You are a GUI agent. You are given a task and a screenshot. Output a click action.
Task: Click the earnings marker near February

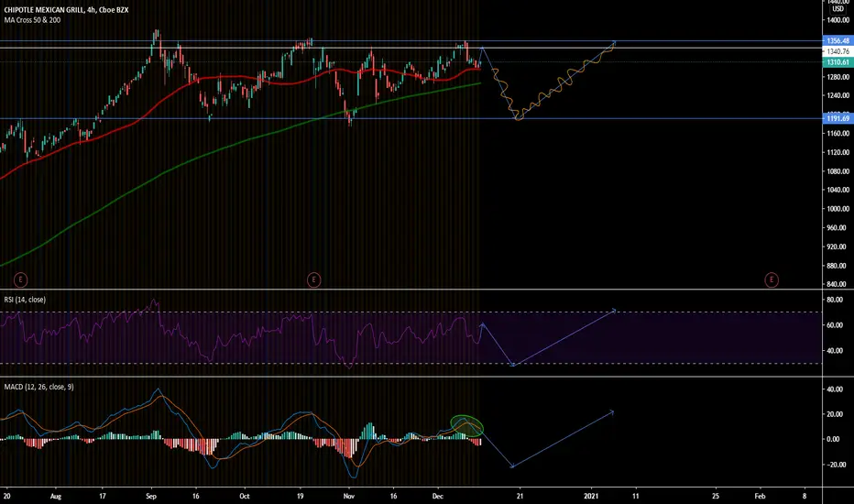click(772, 280)
